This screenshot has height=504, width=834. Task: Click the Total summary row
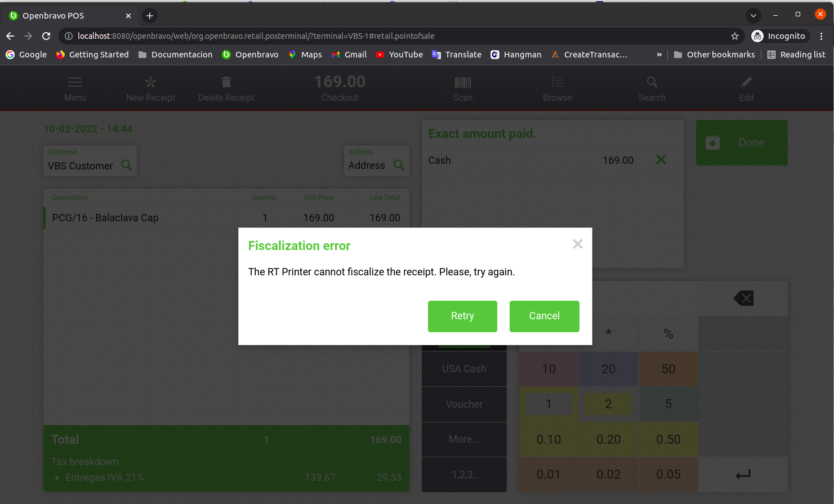point(226,440)
